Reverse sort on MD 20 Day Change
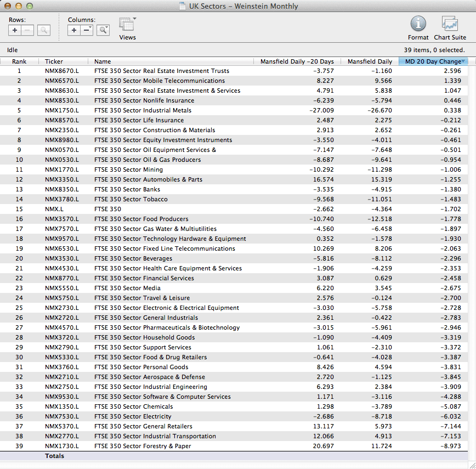The image size is (476, 469). [433, 61]
